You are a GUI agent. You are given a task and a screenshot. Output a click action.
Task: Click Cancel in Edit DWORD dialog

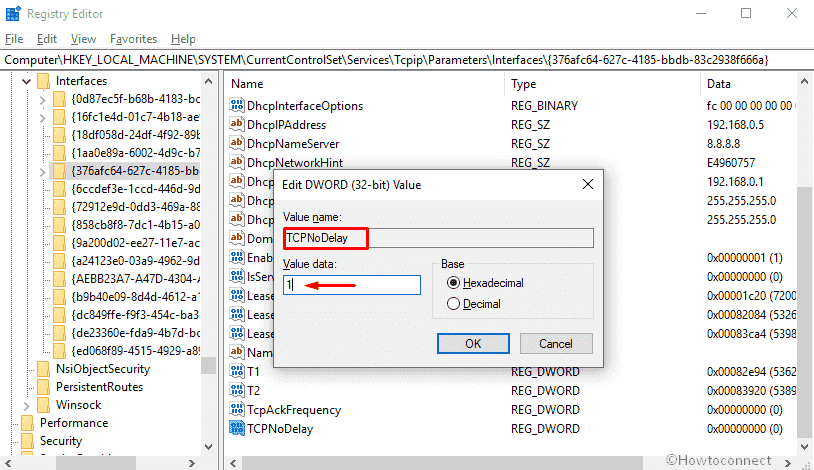556,343
